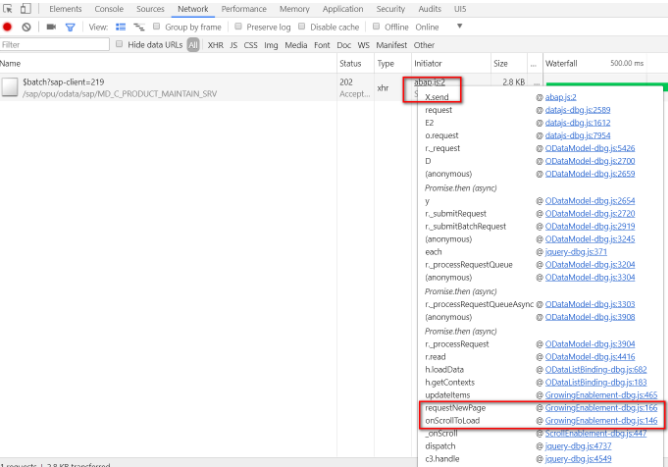Check the Offline checkbox
Image resolution: width=668 pixels, height=467 pixels.
coord(376,26)
